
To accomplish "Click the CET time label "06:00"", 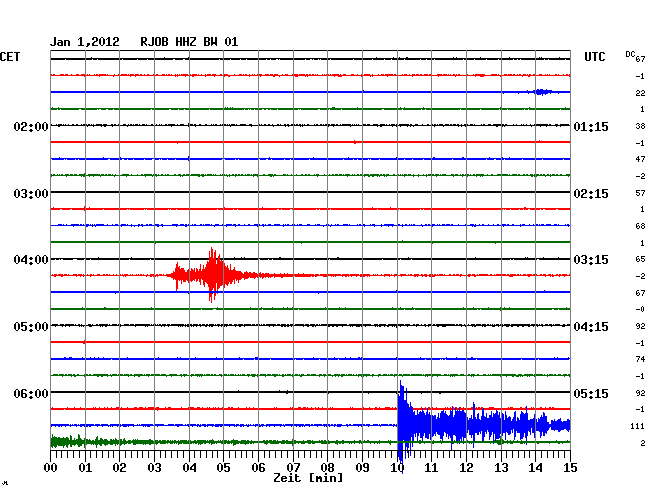I will [x=31, y=393].
